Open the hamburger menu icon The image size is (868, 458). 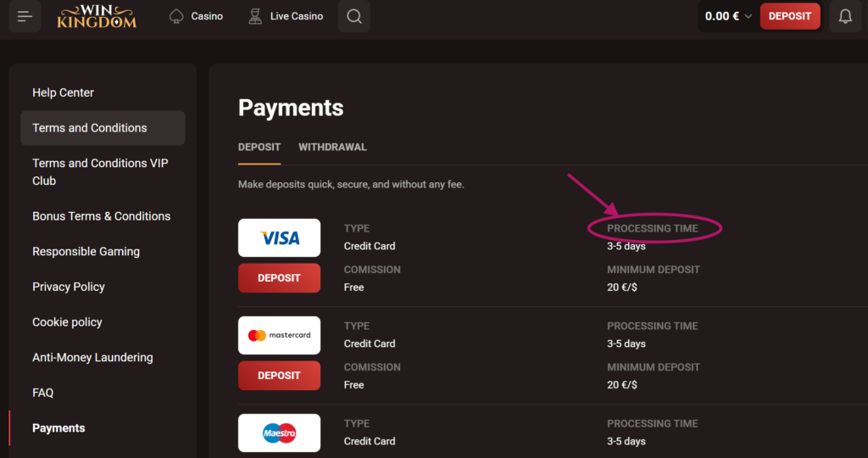coord(25,16)
